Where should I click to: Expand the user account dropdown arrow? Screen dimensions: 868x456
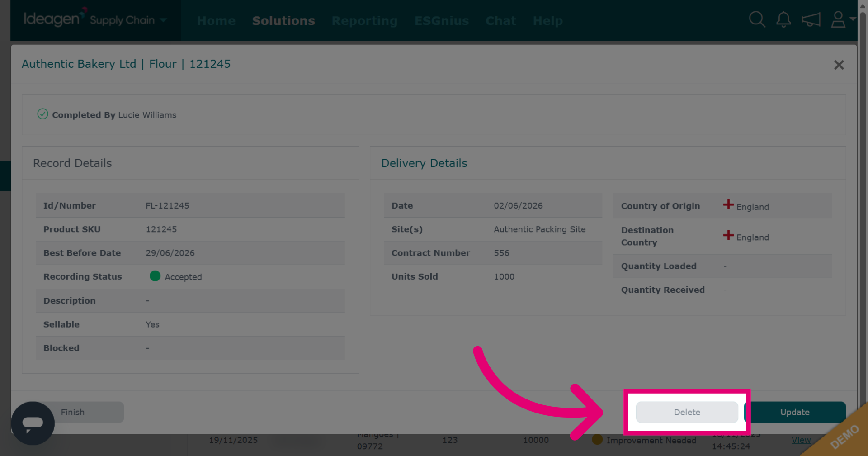[x=853, y=19]
